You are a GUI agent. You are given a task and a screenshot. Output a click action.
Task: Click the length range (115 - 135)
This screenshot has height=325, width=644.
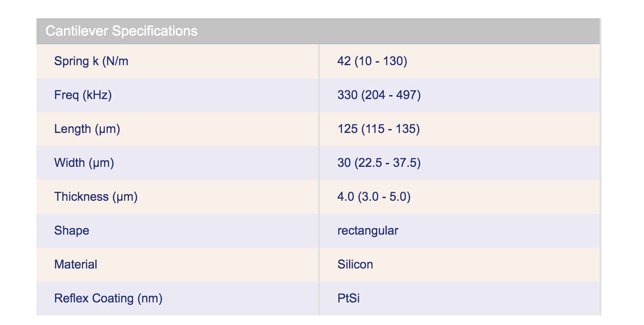[390, 129]
